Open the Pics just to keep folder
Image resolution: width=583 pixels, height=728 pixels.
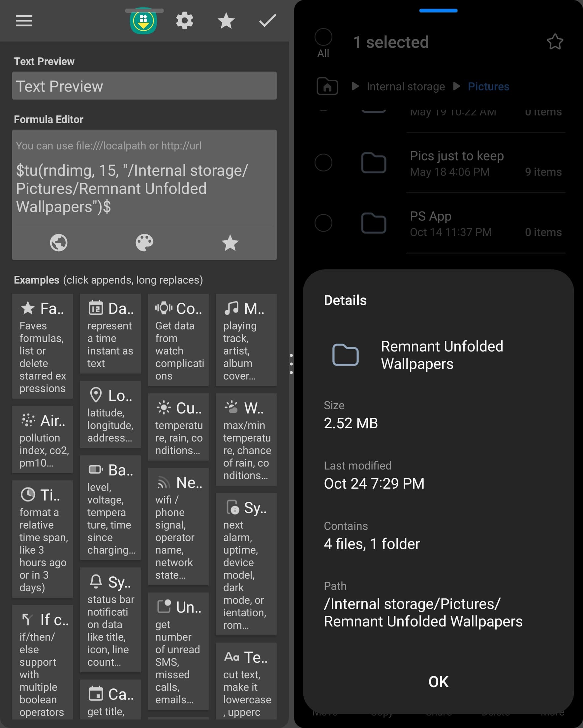point(486,163)
